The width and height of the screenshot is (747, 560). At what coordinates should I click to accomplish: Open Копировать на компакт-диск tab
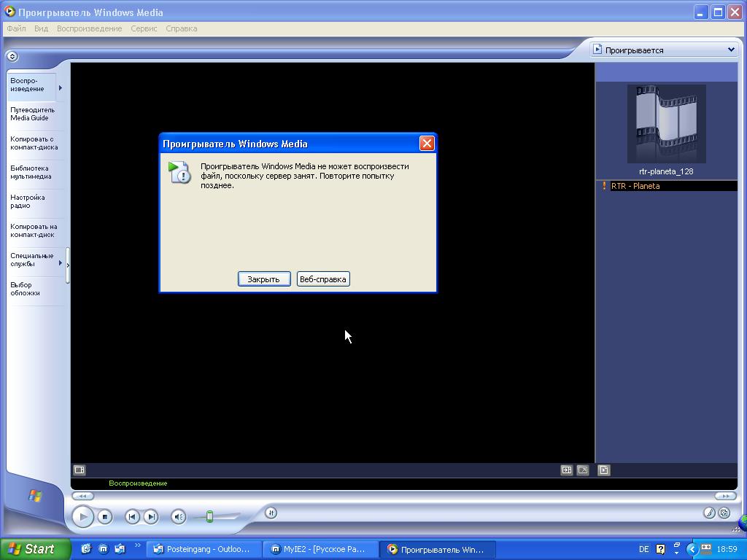[x=35, y=230]
